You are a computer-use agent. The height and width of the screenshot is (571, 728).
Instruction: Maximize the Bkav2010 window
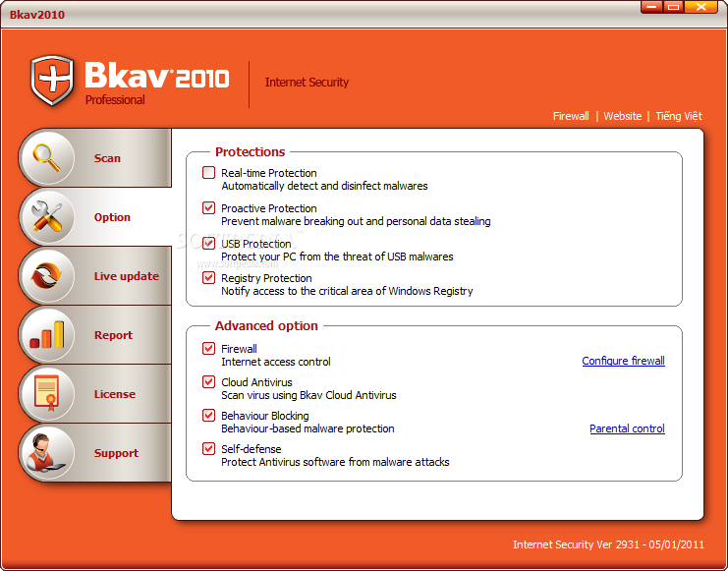pyautogui.click(x=673, y=7)
